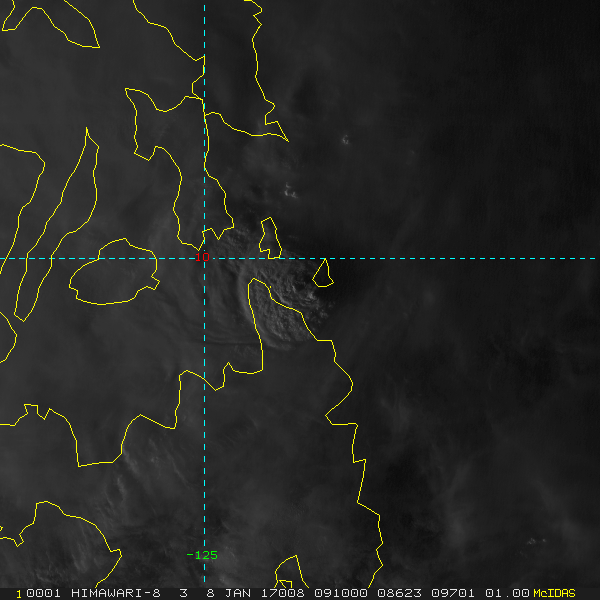Click the pair of small clouds right of the coastline
Image resolution: width=600 pixels, height=600 pixels.
click(x=291, y=190)
